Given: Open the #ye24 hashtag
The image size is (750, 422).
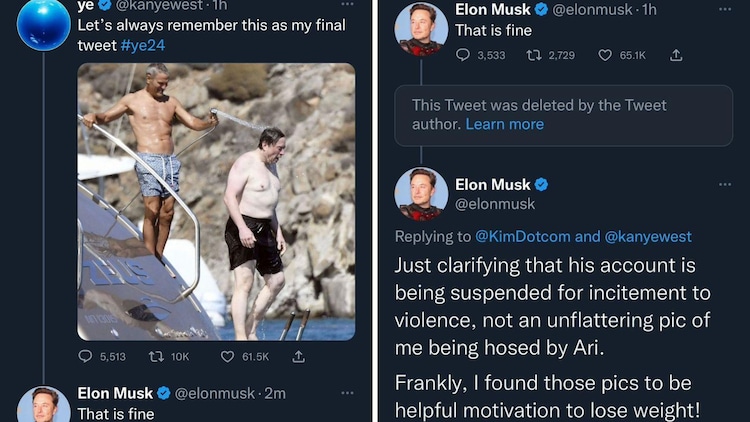Looking at the screenshot, I should pyautogui.click(x=145, y=46).
